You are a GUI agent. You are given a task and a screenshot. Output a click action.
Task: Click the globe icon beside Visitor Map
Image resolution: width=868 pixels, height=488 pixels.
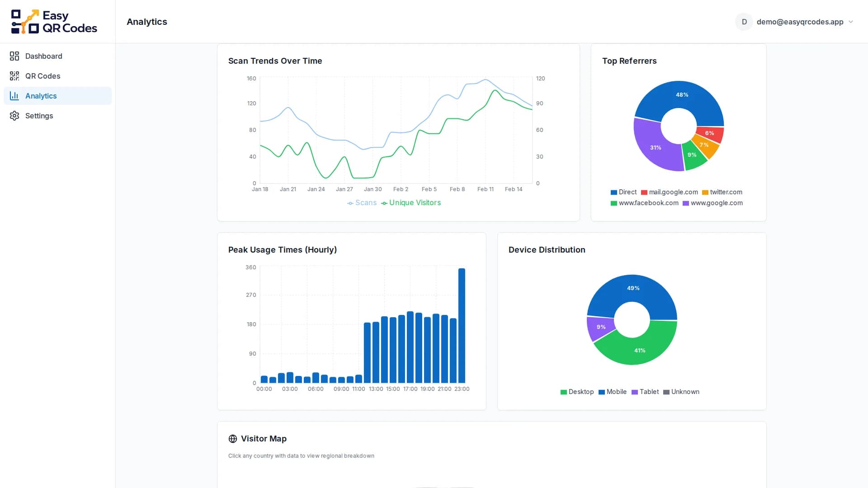[233, 439]
